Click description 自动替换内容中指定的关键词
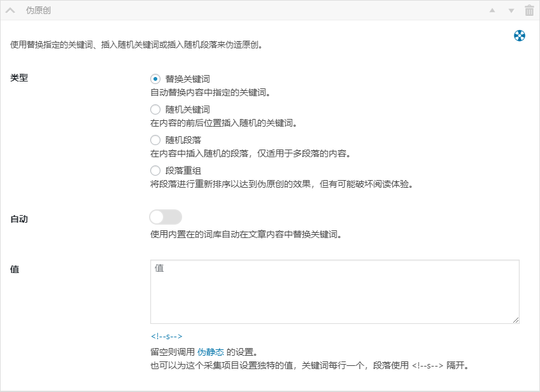 [x=210, y=92]
